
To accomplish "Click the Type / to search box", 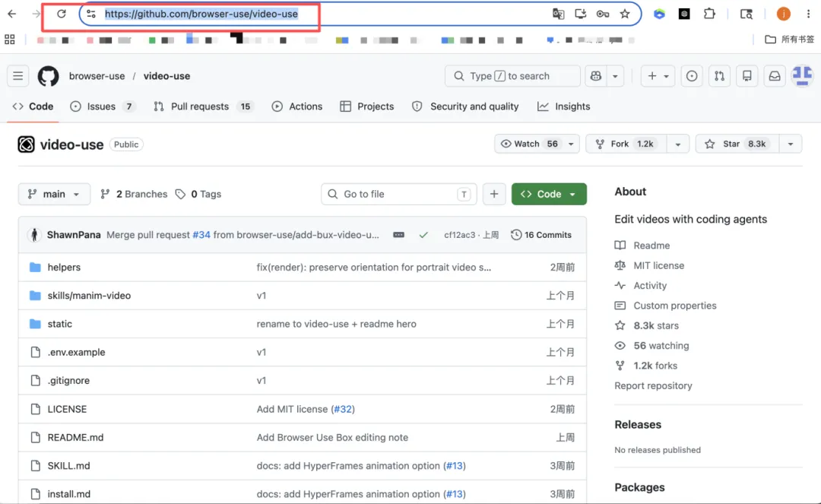I will (512, 76).
